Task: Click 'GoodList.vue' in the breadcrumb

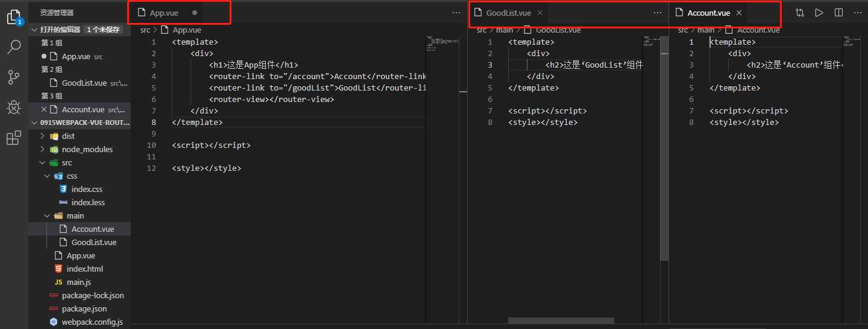Action: pos(558,30)
